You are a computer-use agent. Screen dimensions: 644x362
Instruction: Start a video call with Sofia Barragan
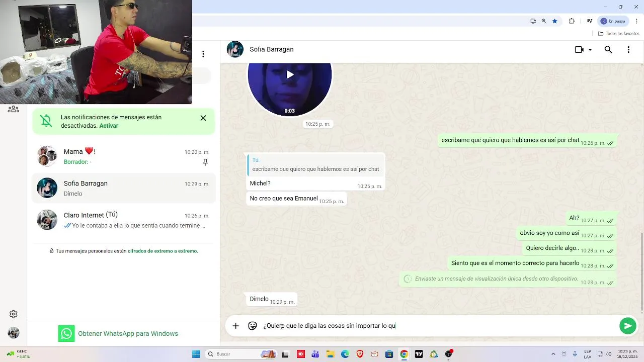579,50
